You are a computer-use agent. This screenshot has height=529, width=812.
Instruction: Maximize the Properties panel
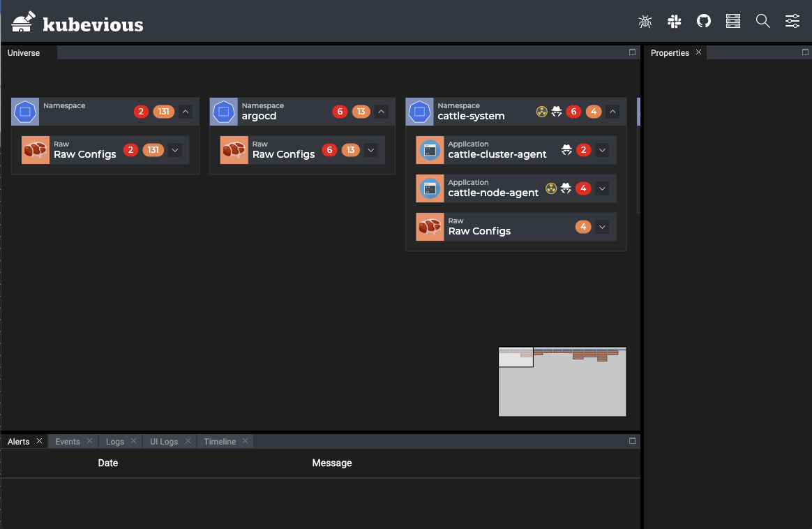click(x=805, y=52)
